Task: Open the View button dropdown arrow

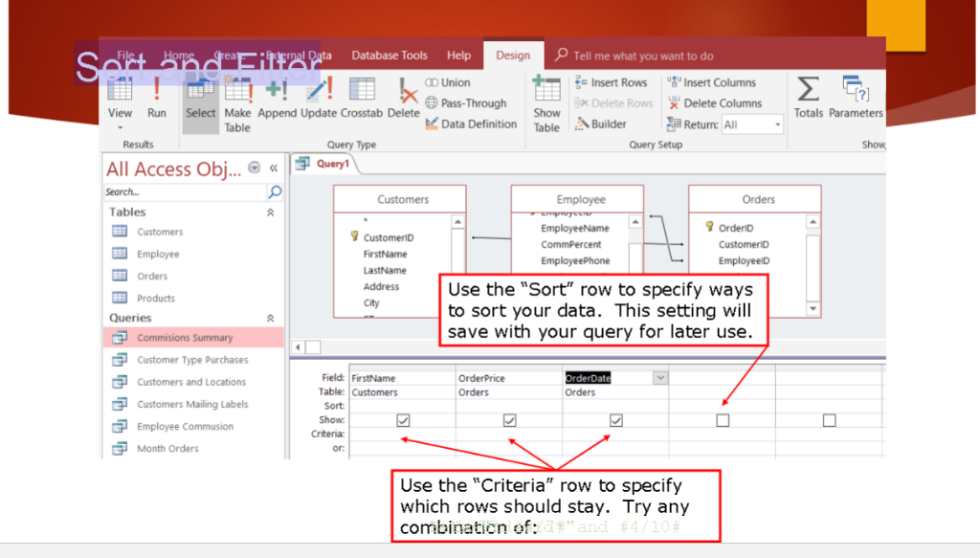Action: 120,127
